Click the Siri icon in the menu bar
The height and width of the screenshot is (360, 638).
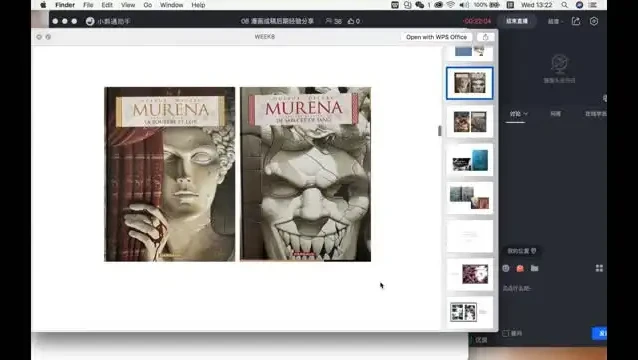[579, 5]
